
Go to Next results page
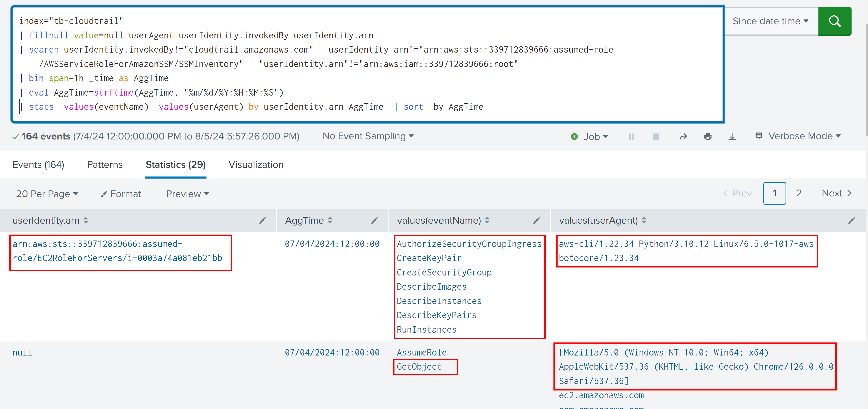click(x=836, y=193)
